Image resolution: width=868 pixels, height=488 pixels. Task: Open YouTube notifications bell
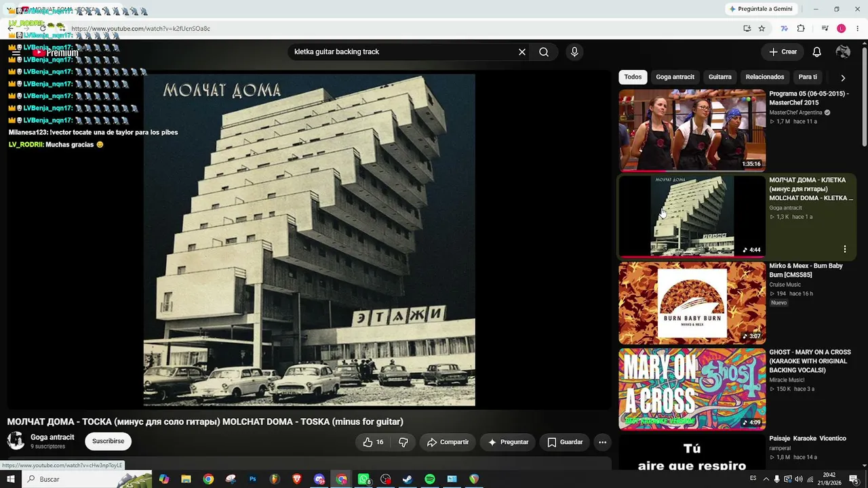817,52
